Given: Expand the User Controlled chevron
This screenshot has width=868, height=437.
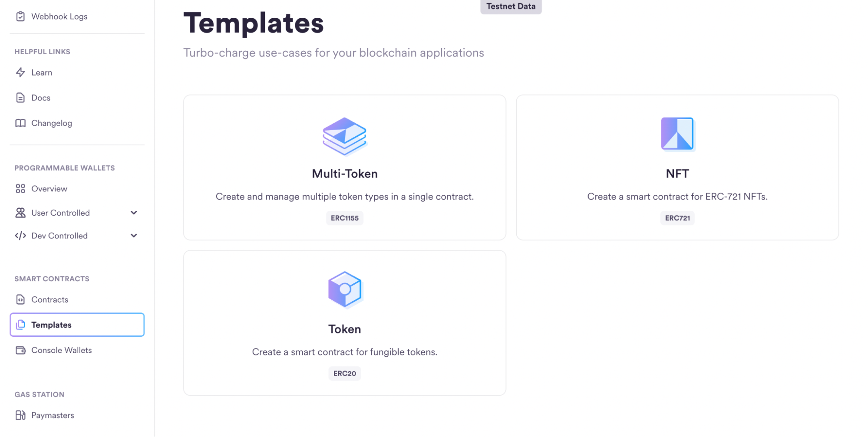Looking at the screenshot, I should click(134, 213).
